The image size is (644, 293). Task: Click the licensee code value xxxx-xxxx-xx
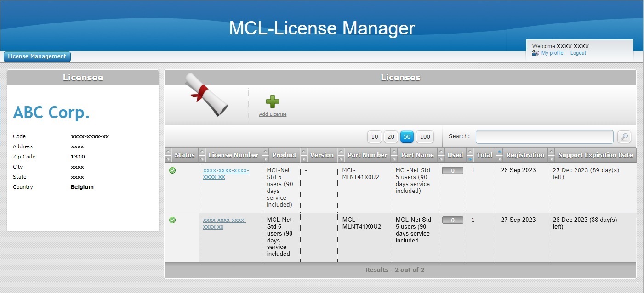(x=90, y=136)
